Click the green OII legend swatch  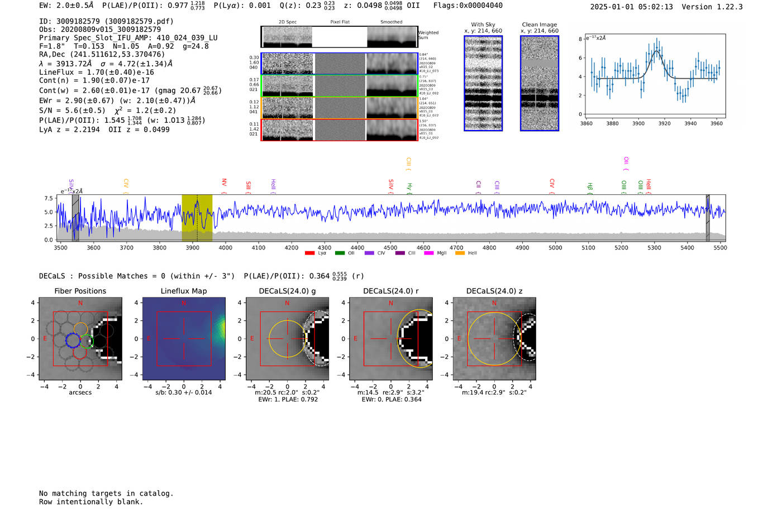point(340,253)
